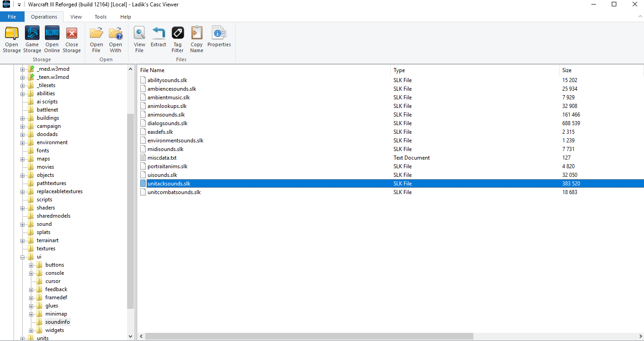Expand the sound folder node
Image resolution: width=644 pixels, height=341 pixels.
[22, 224]
